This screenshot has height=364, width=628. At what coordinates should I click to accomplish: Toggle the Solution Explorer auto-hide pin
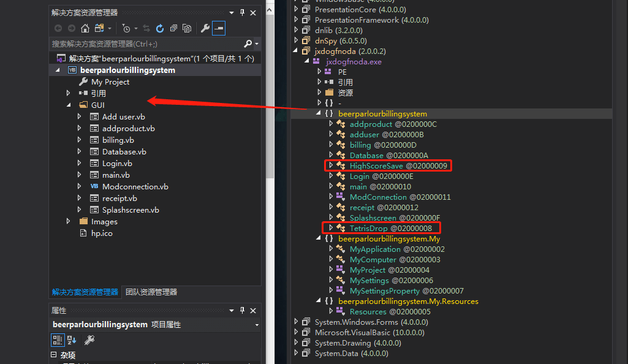coord(242,13)
